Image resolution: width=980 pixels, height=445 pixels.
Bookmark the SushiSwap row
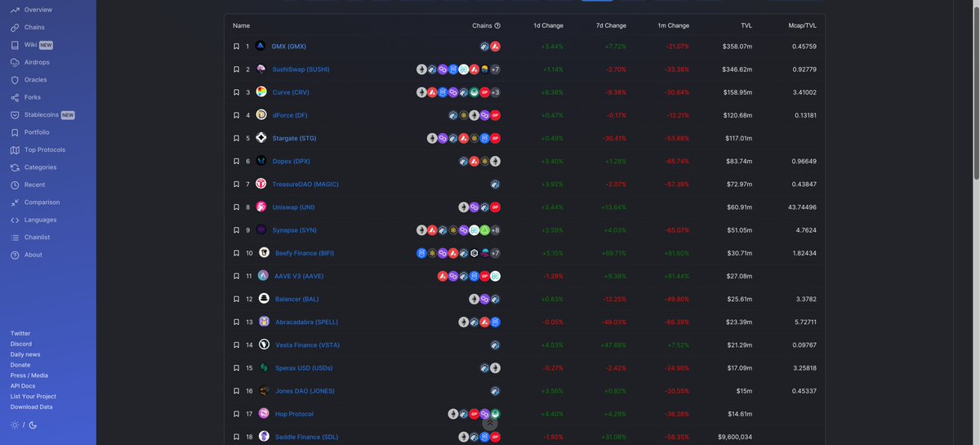tap(237, 69)
